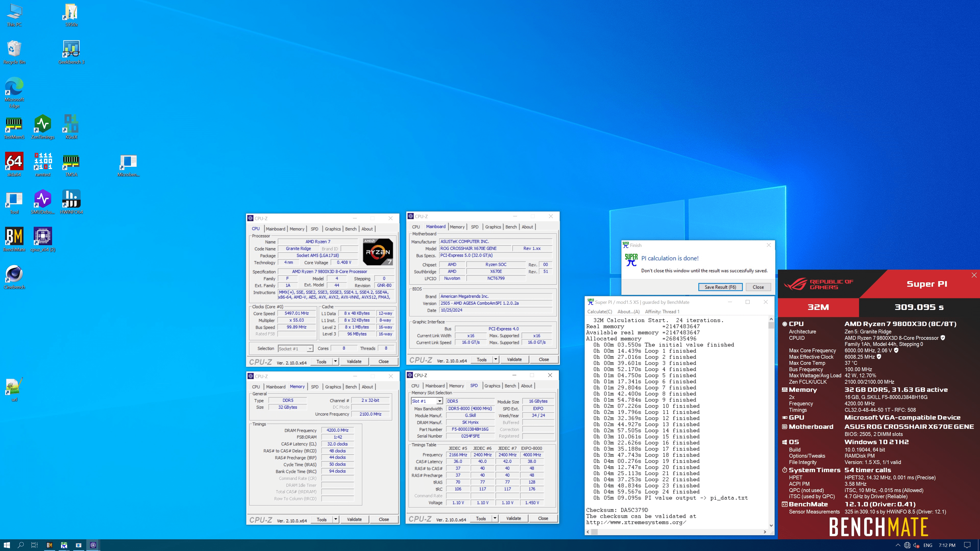This screenshot has height=551, width=980.
Task: Click the BenchMate taskbar icon
Action: pos(50,545)
